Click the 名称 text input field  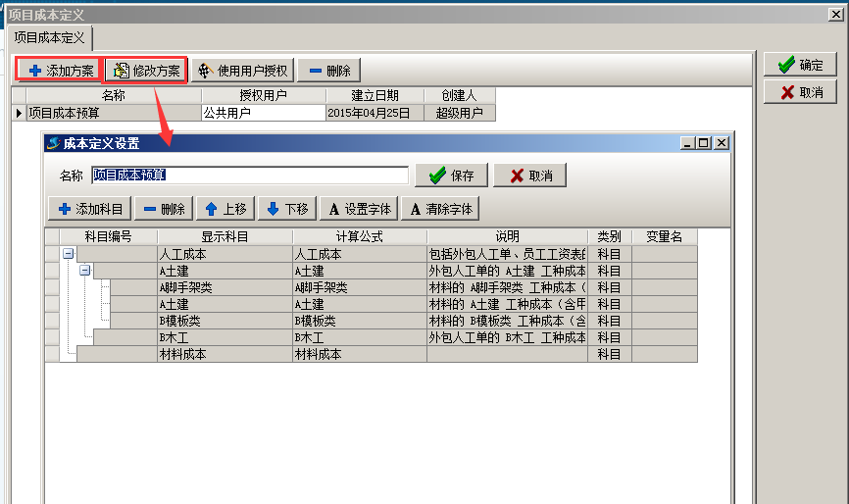pyautogui.click(x=250, y=176)
